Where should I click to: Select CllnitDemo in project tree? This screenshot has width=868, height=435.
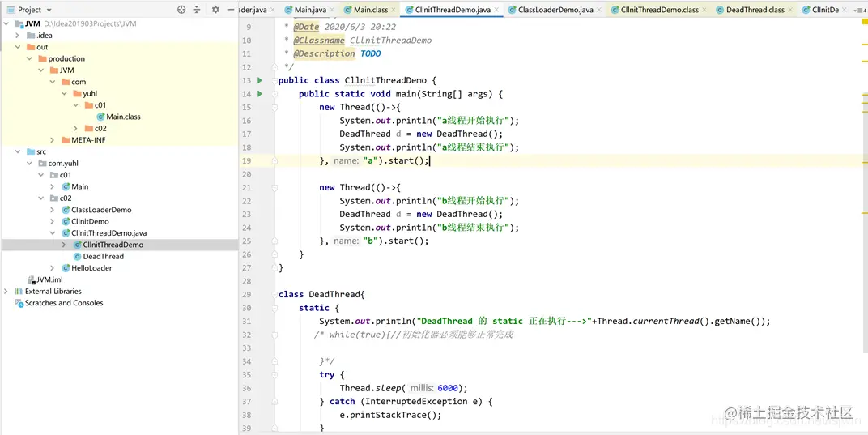[85, 222]
